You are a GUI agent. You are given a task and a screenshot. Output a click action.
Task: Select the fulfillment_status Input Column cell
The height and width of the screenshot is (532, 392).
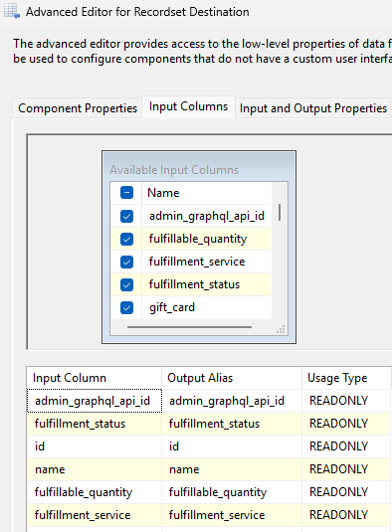[x=95, y=424]
